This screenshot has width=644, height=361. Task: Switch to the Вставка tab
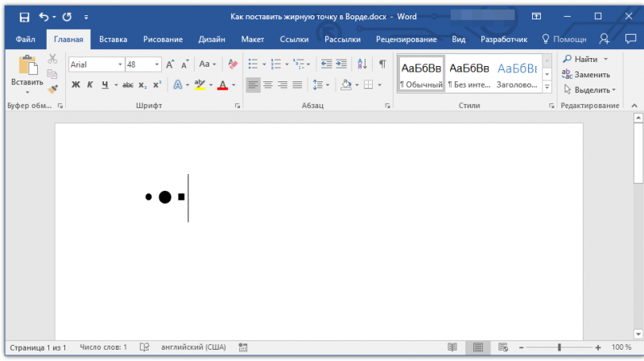113,39
